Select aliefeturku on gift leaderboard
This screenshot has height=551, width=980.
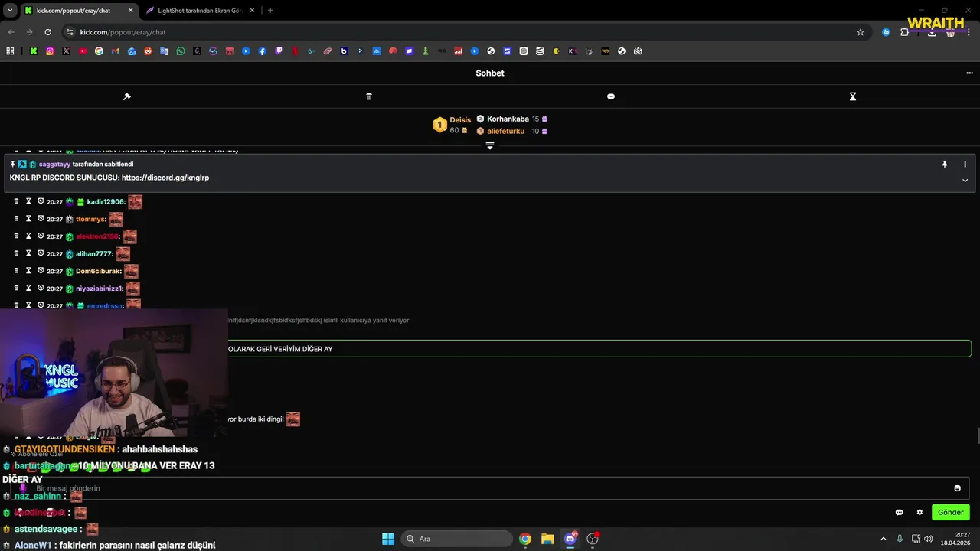coord(505,132)
